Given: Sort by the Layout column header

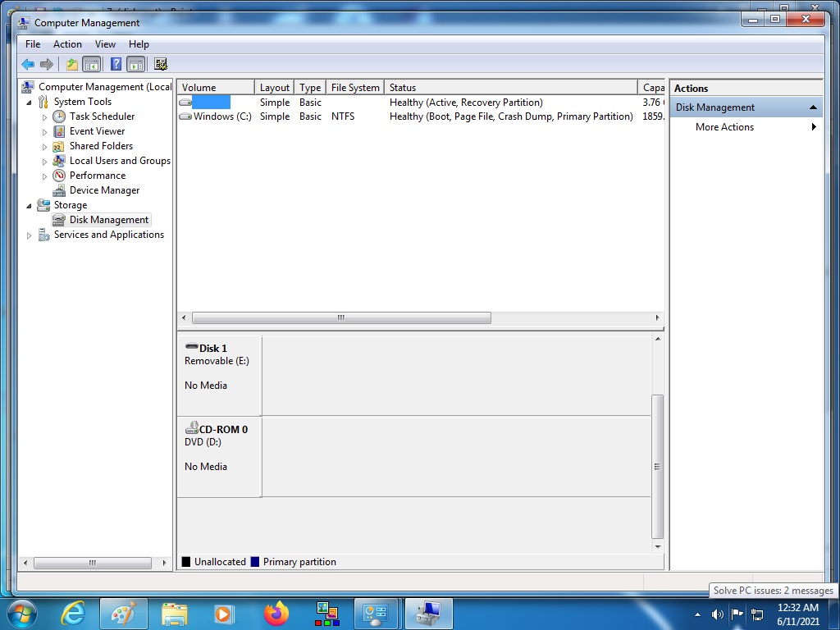Looking at the screenshot, I should tap(275, 87).
